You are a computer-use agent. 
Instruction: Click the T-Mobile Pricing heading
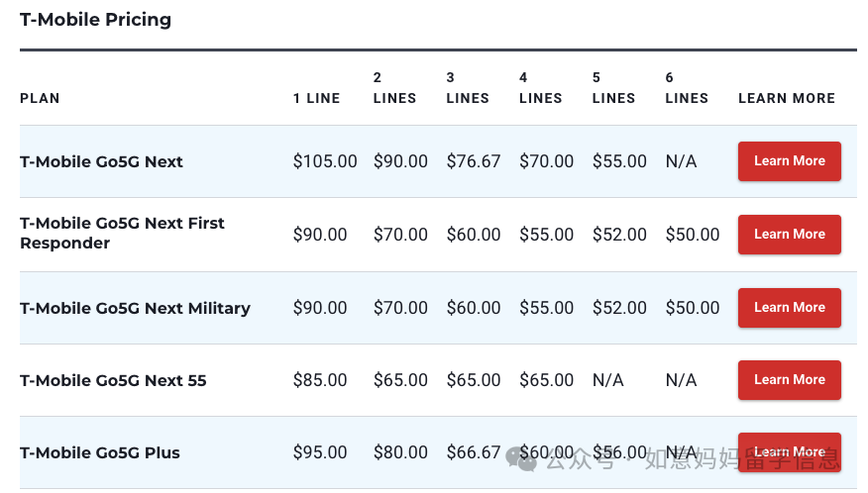click(96, 20)
